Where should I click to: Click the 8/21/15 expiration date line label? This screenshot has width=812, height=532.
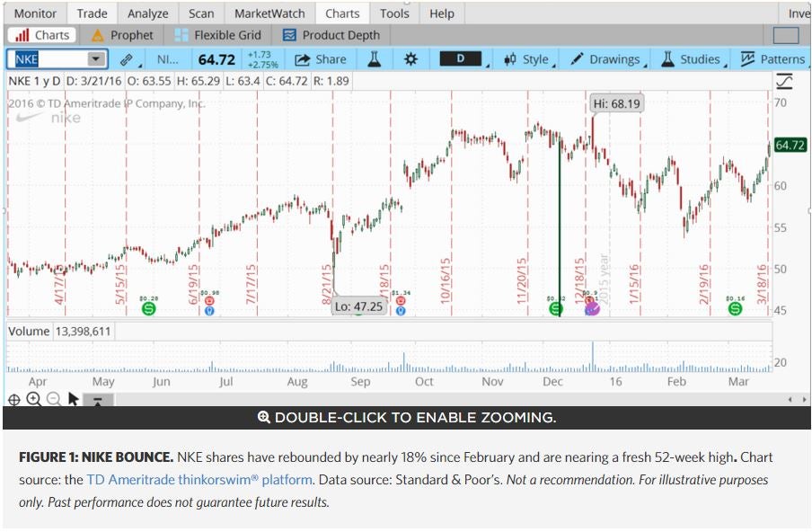tap(326, 284)
